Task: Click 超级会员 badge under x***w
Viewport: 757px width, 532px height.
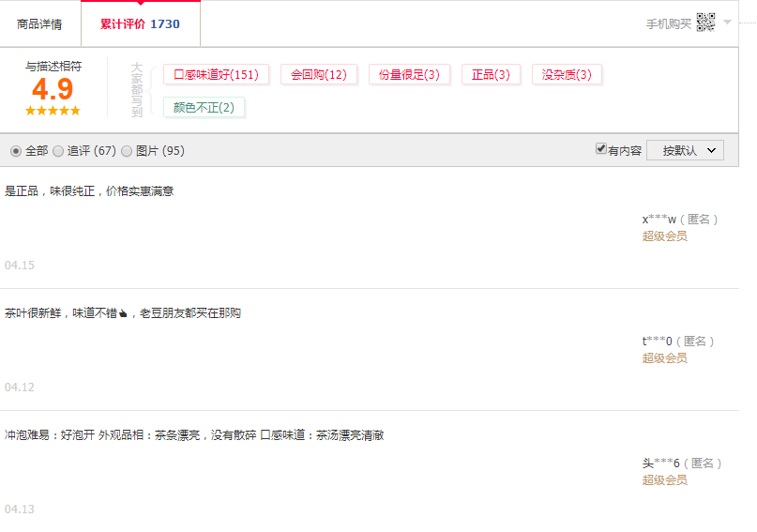Action: click(x=664, y=236)
